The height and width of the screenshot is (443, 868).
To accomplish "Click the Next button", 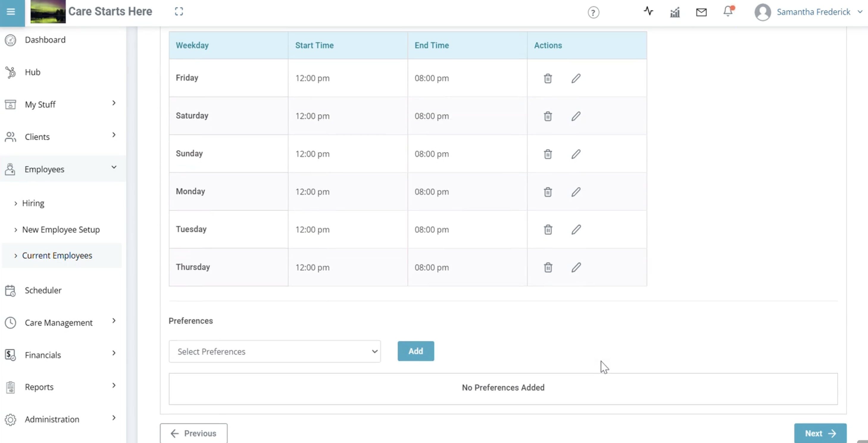I will pos(820,433).
